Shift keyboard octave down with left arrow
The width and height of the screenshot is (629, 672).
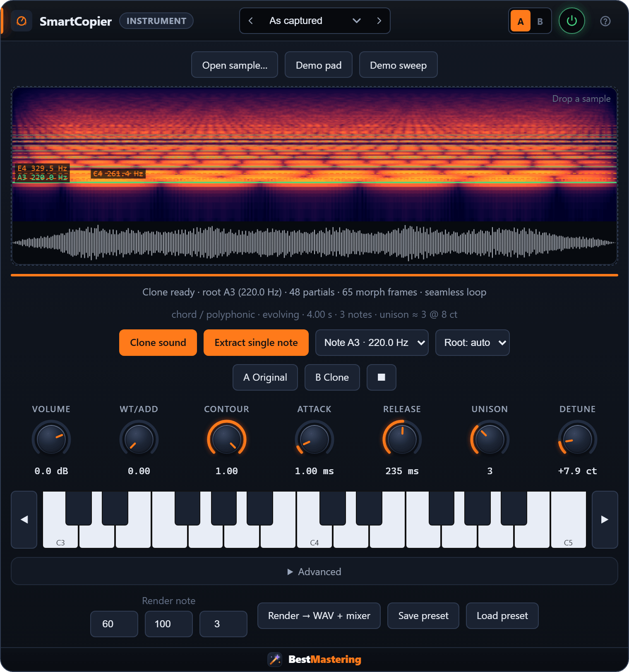[x=24, y=520]
